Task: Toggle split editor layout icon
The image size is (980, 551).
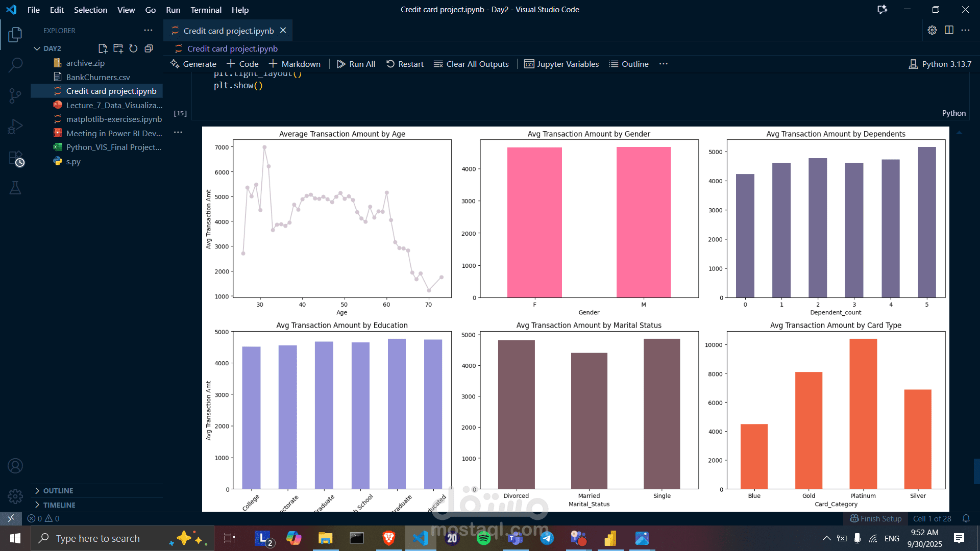Action: point(949,30)
